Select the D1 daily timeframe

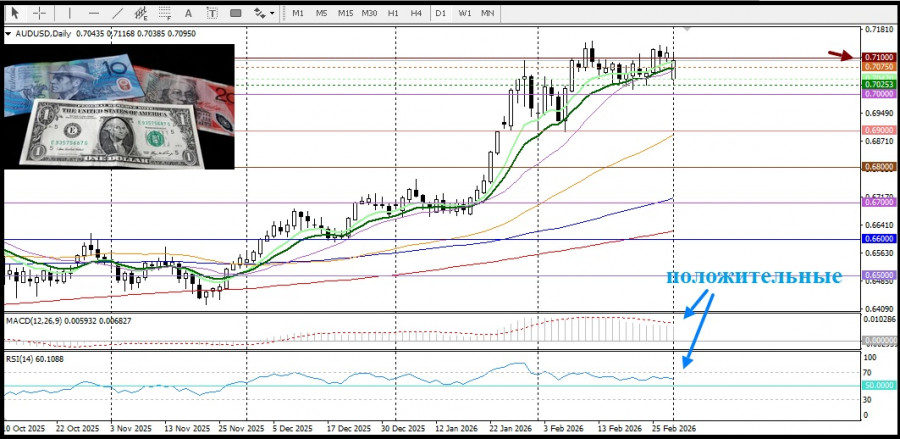pos(440,13)
